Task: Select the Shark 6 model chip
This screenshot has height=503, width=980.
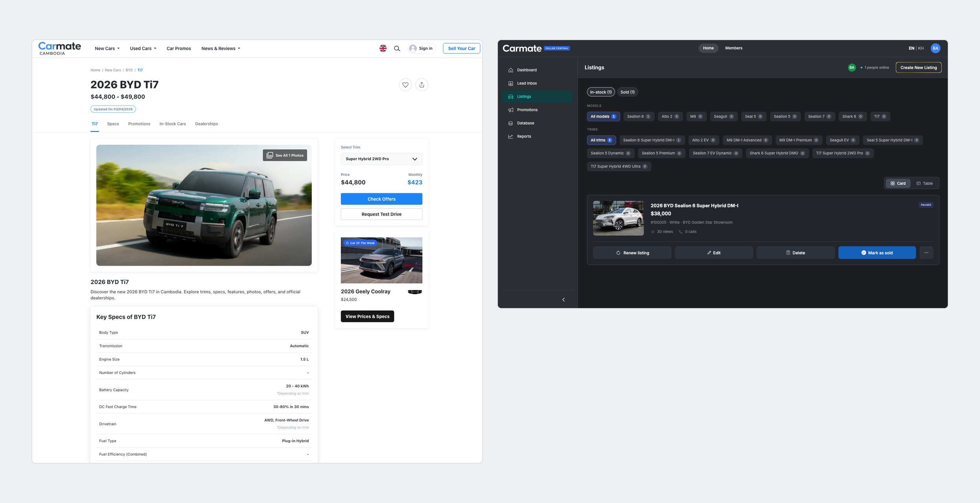Action: (852, 116)
